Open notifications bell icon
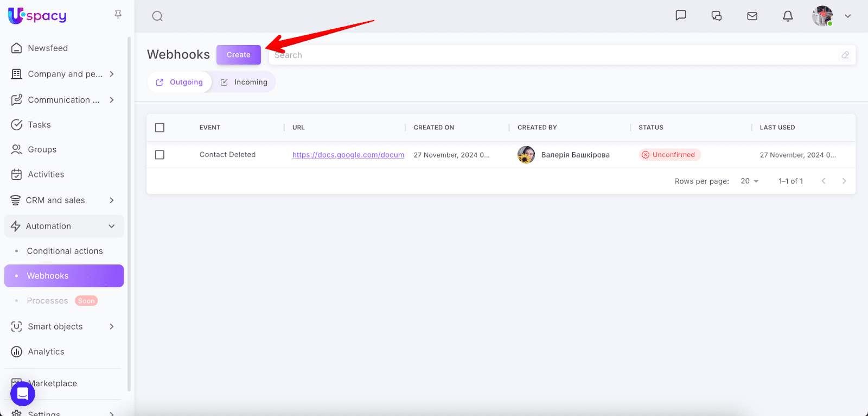Screen dimensions: 868x416 pos(788,16)
